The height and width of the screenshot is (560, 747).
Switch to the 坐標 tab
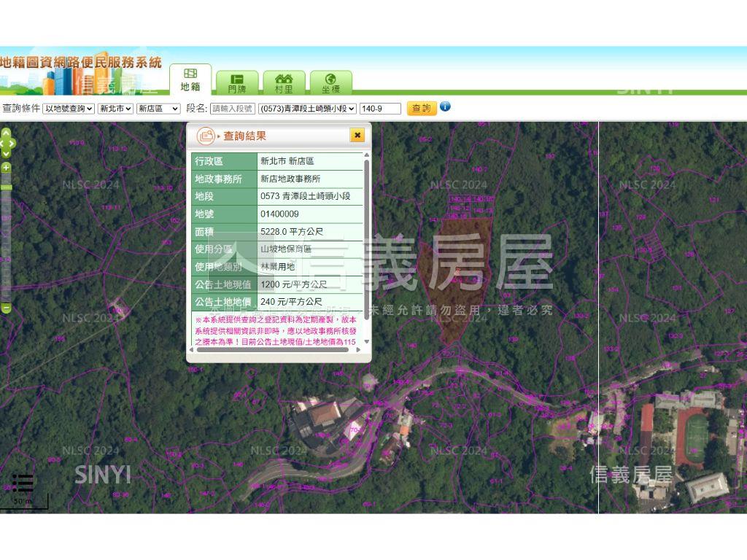click(330, 83)
